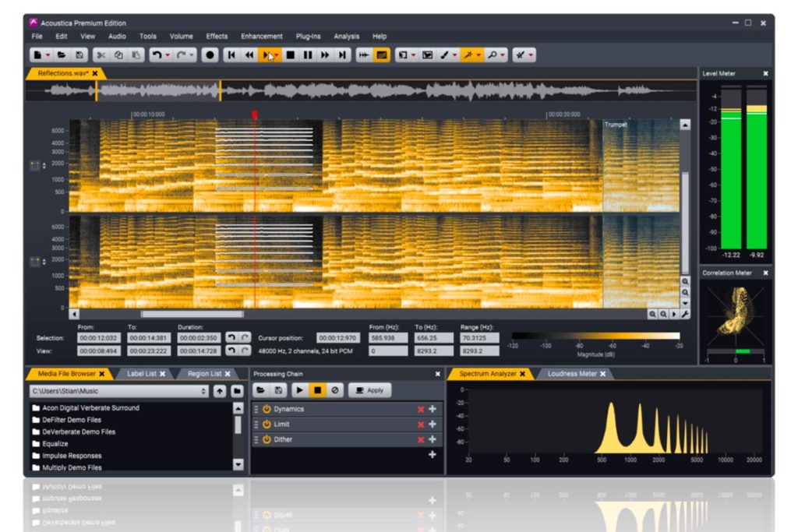Open spectrogram settings wrench icon
Image resolution: width=798 pixels, height=532 pixels.
685,315
